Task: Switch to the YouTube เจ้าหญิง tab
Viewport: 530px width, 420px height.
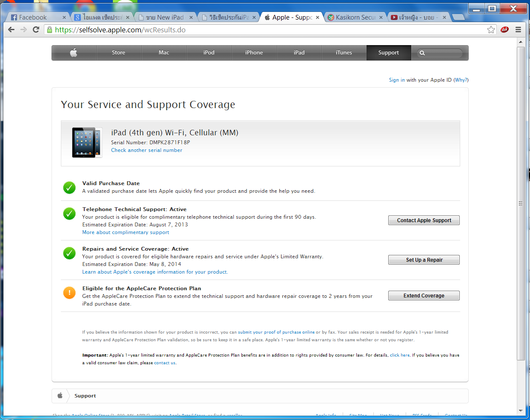Action: (x=418, y=17)
